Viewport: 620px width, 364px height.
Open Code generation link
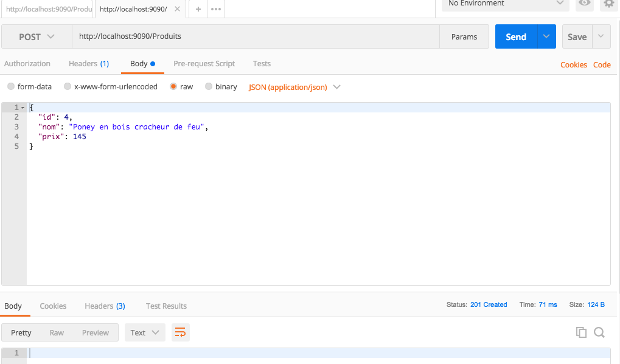click(602, 65)
